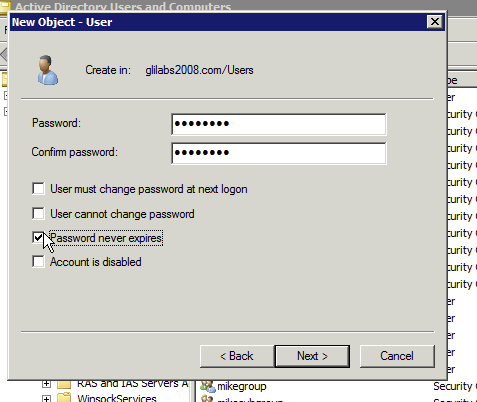Close the New Object - User dialog
Viewport: 477px width, 402px height.
pos(435,22)
